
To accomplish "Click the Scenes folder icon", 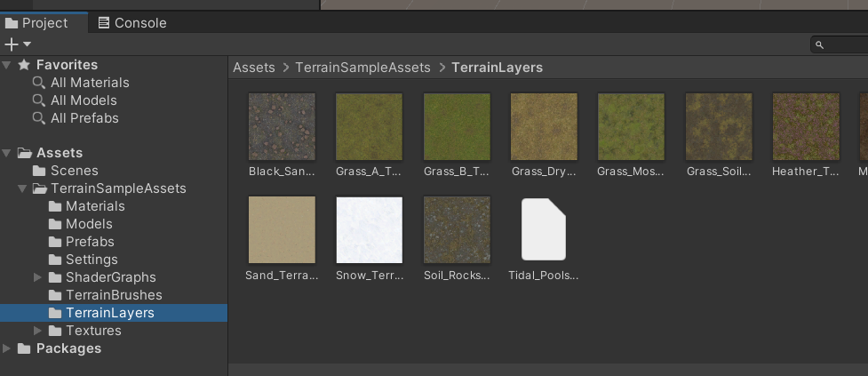I will point(39,171).
